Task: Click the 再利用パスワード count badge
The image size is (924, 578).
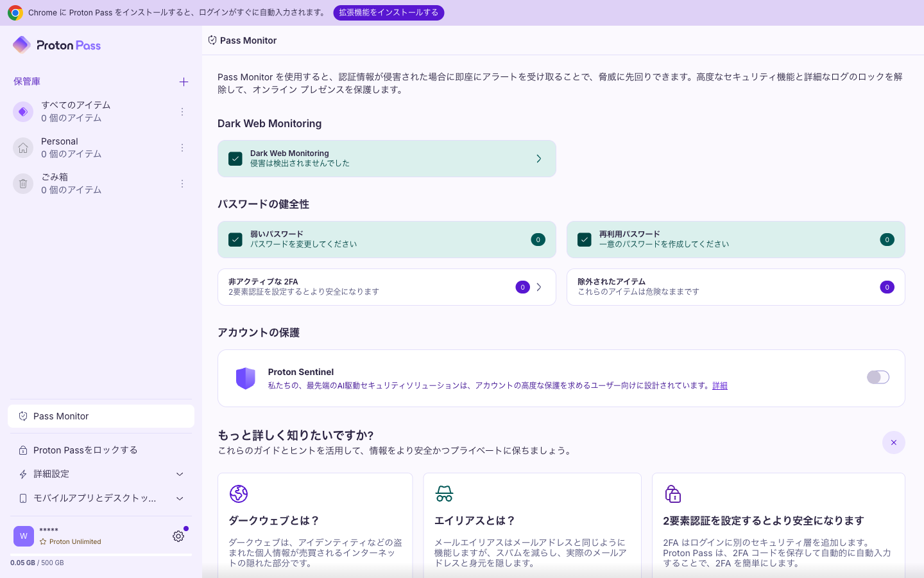Action: [x=887, y=240]
